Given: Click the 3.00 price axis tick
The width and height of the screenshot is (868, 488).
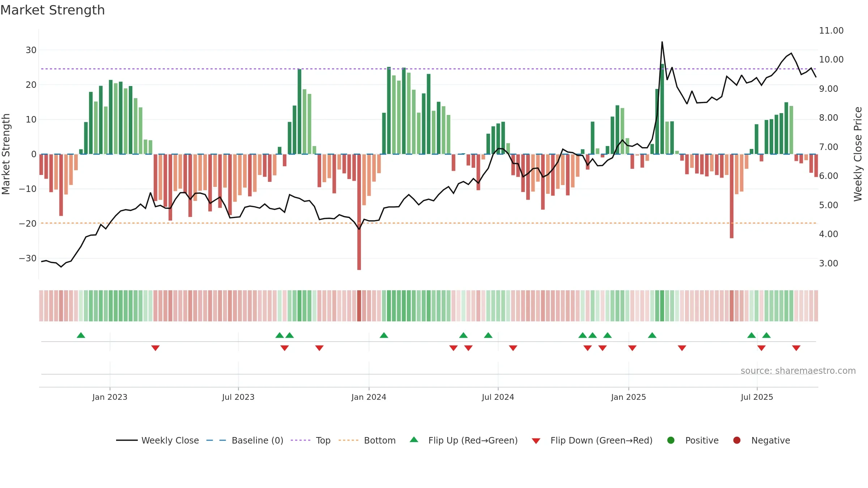Looking at the screenshot, I should point(829,263).
